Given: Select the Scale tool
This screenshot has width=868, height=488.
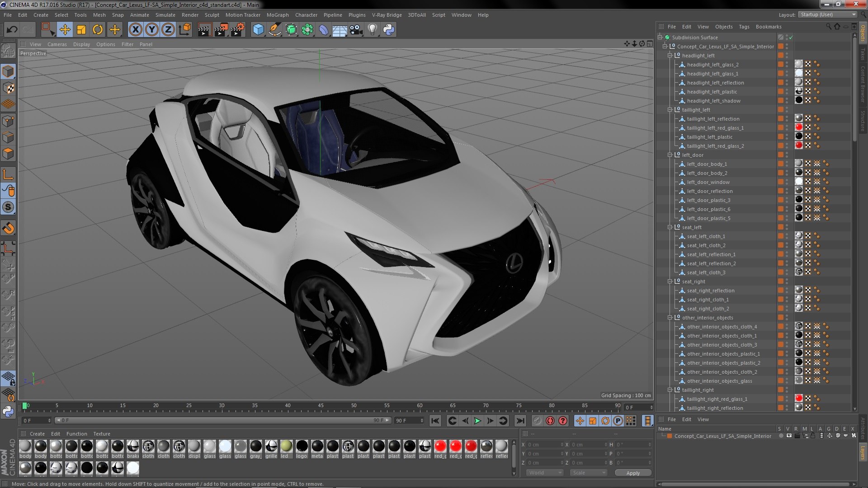Looking at the screenshot, I should [x=81, y=30].
